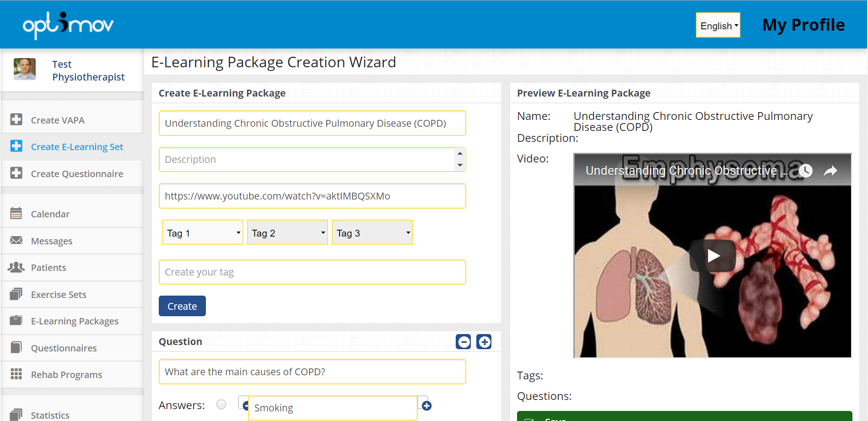Click the Description field down arrow
The image size is (868, 421).
click(460, 165)
